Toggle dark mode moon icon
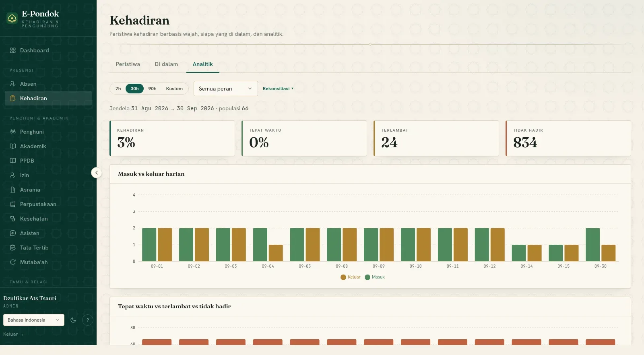644x355 pixels. [73, 320]
